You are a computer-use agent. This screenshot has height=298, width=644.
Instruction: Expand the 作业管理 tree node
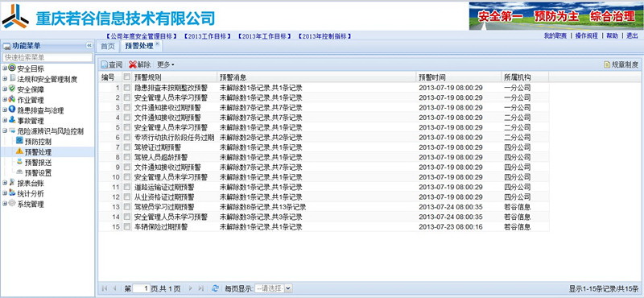click(x=5, y=100)
